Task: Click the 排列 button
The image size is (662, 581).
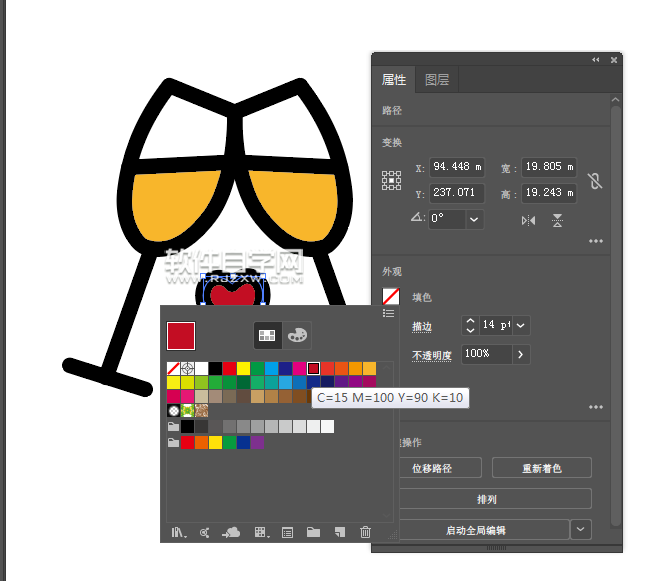Action: [495, 499]
